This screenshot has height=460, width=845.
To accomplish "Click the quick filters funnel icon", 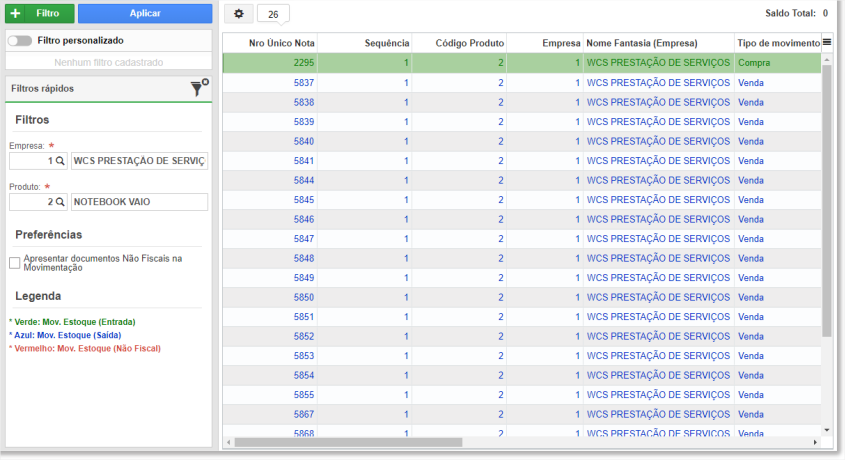I will point(199,88).
